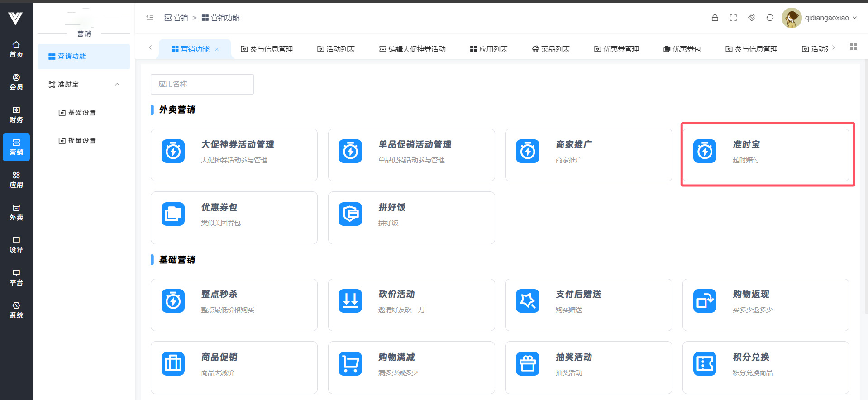
Task: Open the 系统 settings in sidebar
Action: 16,310
